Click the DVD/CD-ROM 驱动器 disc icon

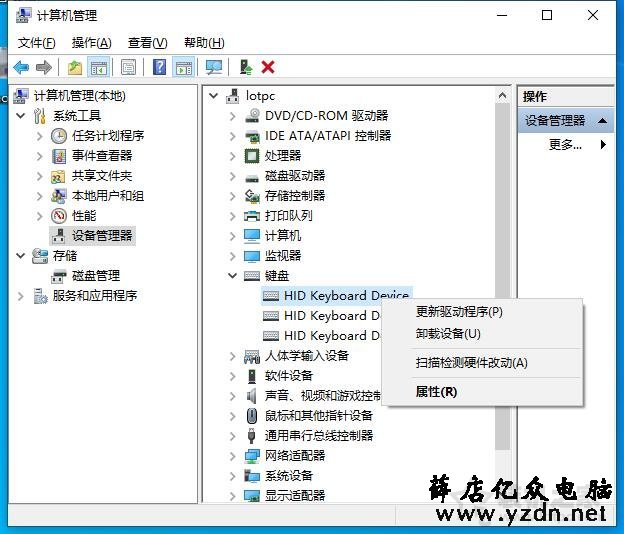click(x=252, y=116)
